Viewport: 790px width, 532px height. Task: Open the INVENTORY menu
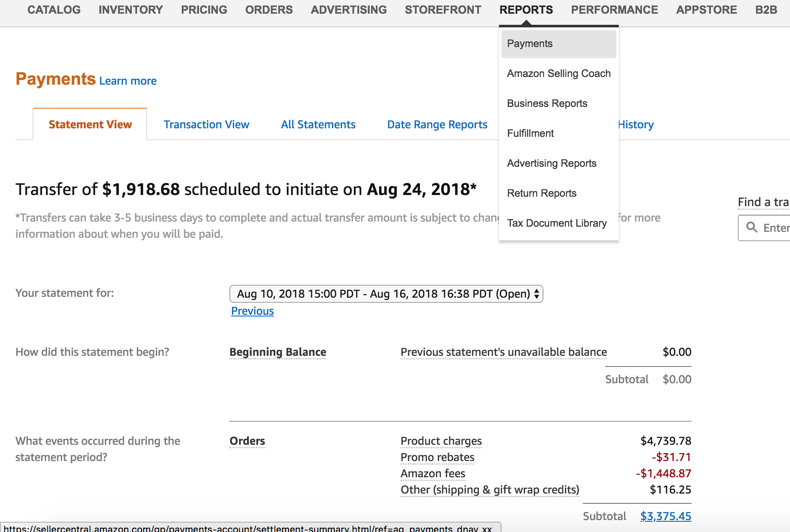(131, 10)
